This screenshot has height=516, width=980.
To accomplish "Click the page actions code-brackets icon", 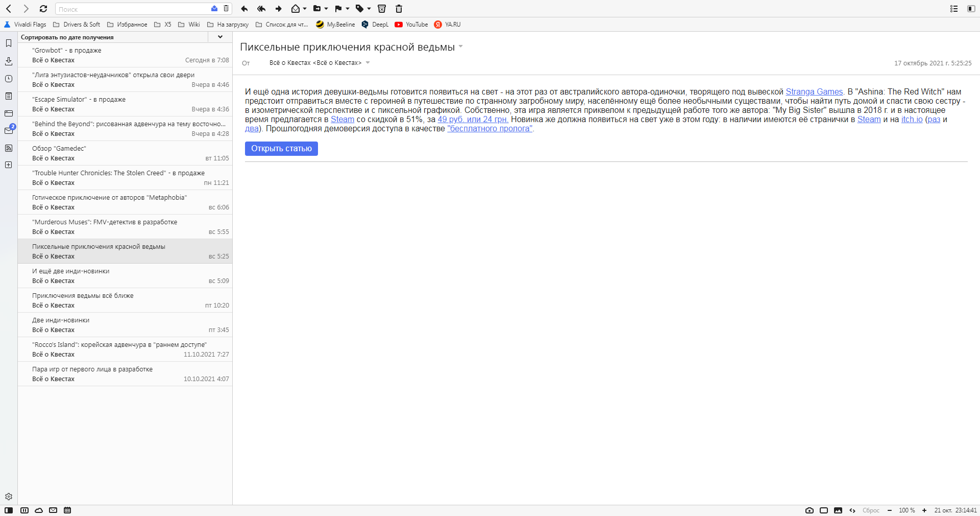I will [852, 510].
